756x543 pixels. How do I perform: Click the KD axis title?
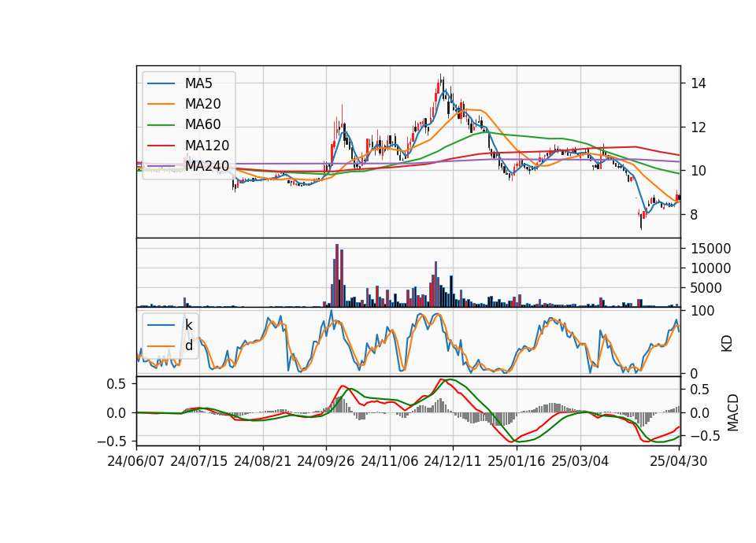coord(727,343)
